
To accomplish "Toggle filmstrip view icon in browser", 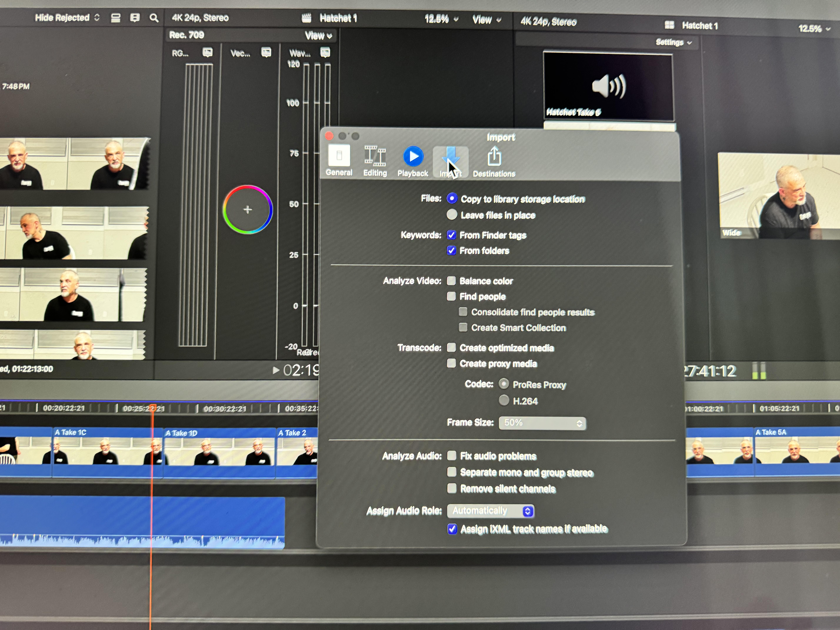I will click(x=135, y=18).
